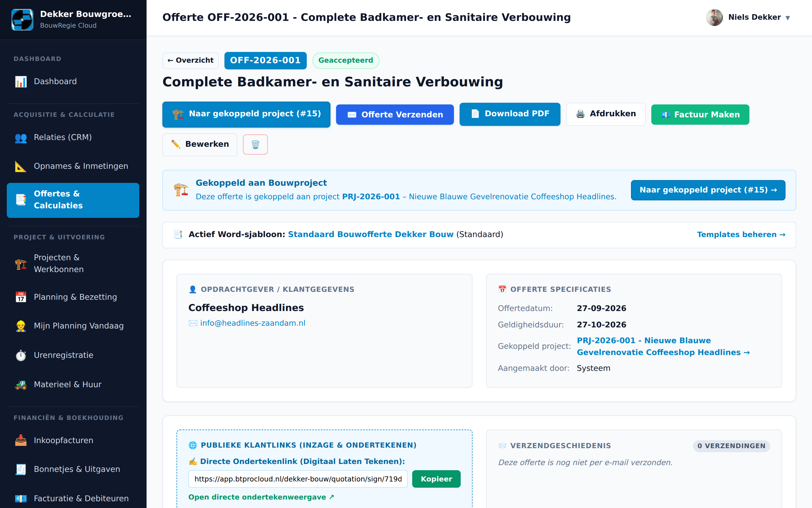This screenshot has height=508, width=812.
Task: Email info@headlines-zaandam.nl
Action: [253, 323]
